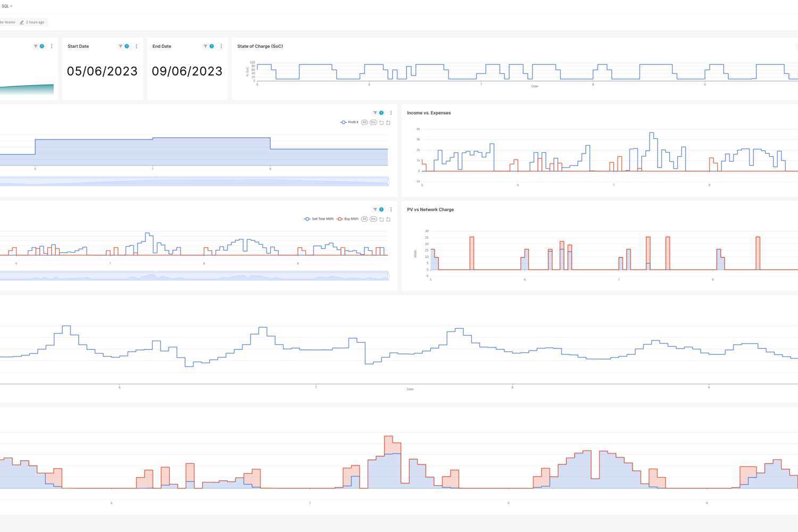798x532 pixels.
Task: Click the 09/06/2023 End Date value
Action: pyautogui.click(x=187, y=71)
